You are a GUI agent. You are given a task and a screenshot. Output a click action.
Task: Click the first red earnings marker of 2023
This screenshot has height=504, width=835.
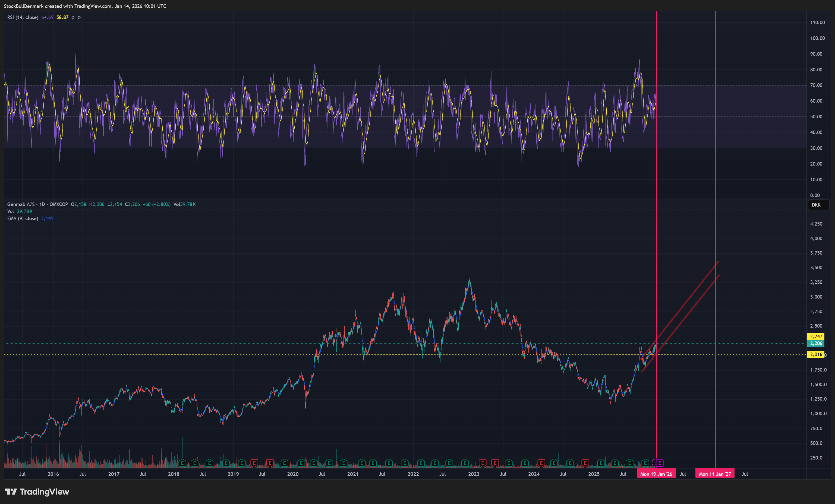(483, 463)
